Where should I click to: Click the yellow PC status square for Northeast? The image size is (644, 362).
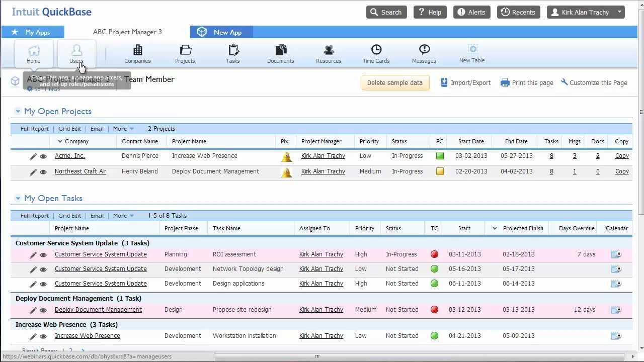pos(440,171)
